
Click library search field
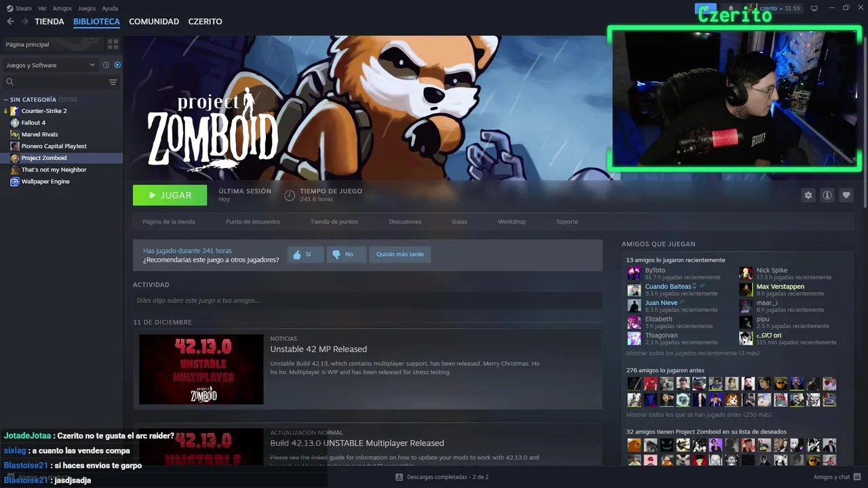56,82
